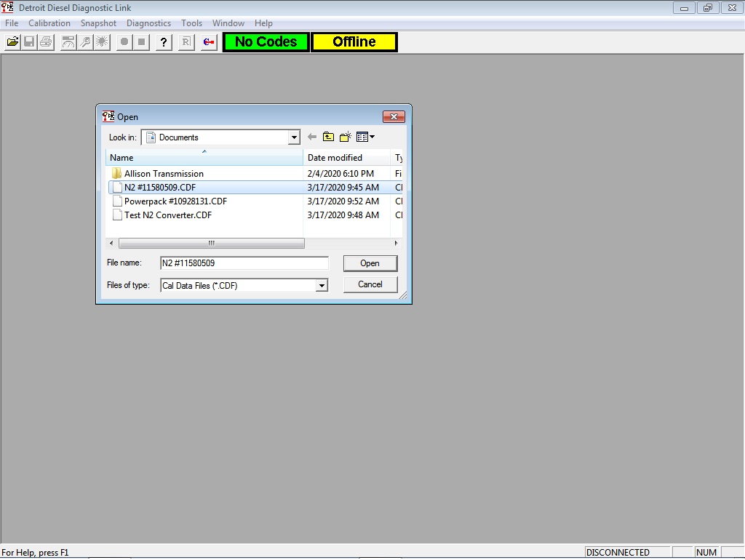Click the record snapshot circle icon
The image size is (745, 560).
coord(124,41)
